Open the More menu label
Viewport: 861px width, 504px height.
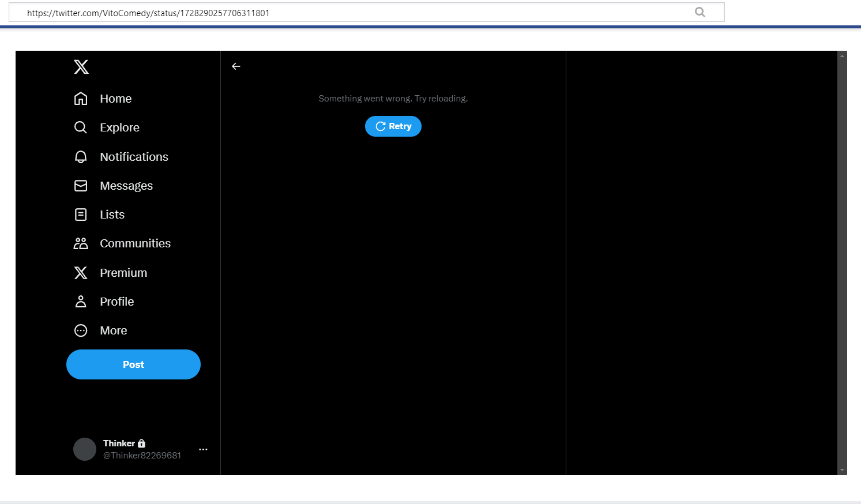click(x=114, y=330)
